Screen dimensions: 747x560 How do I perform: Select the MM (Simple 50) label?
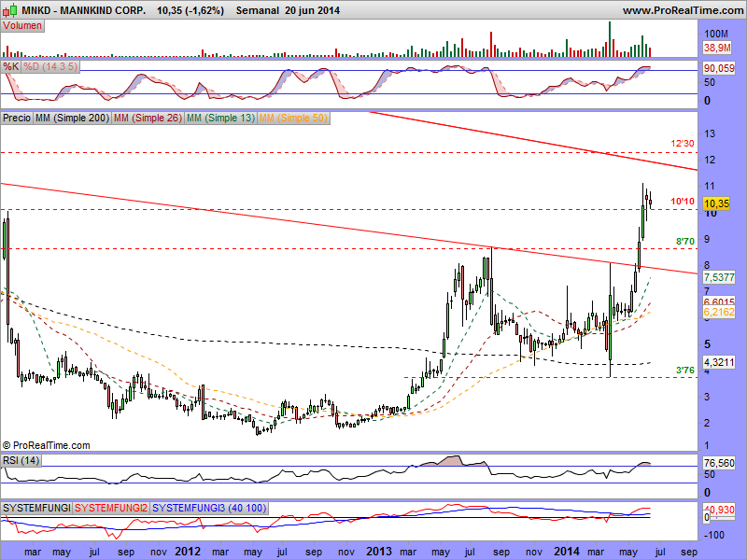tap(293, 118)
